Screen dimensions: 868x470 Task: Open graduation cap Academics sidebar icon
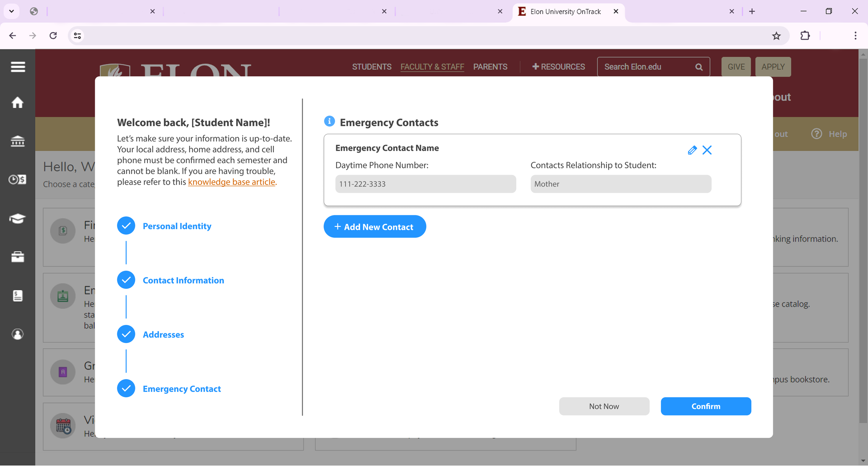[18, 219]
